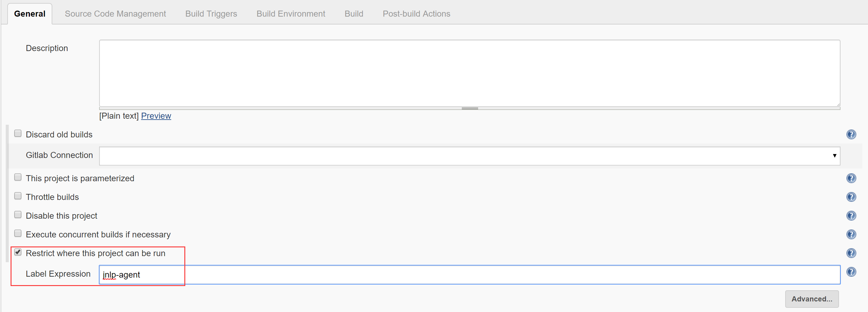
Task: Open the Gitlab Connection dropdown
Action: (469, 156)
